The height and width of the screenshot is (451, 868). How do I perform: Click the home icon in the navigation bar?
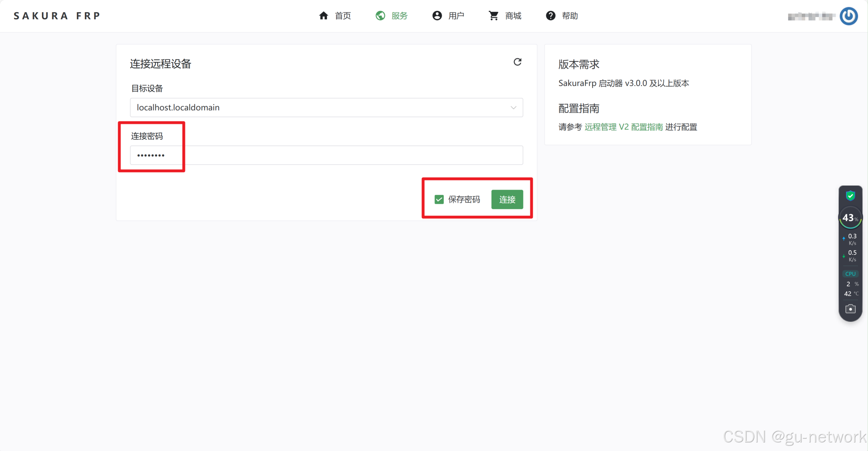click(323, 16)
